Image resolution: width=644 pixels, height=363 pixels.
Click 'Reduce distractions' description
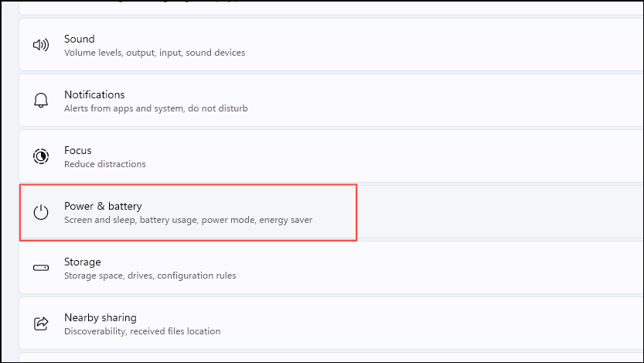coord(104,164)
